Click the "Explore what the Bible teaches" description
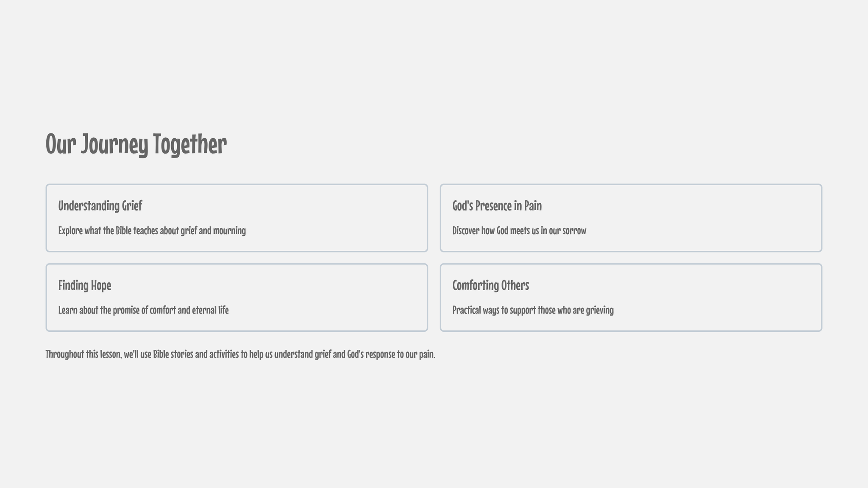868x488 pixels. (152, 231)
